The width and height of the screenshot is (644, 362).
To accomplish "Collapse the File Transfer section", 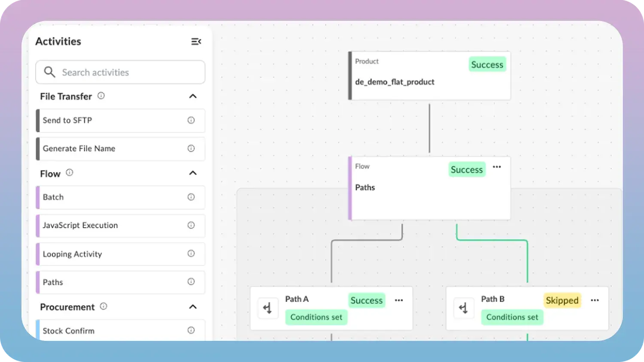I will tap(193, 96).
